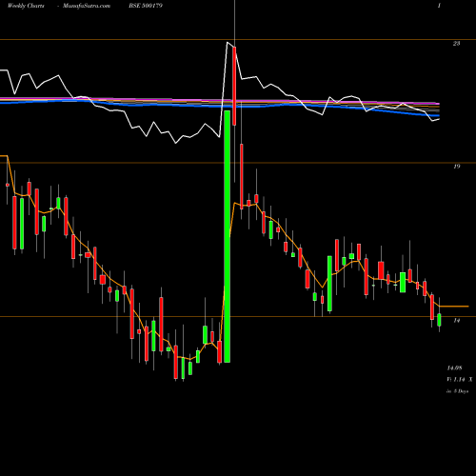
Task: Click the 19 price axis label
Action: (x=456, y=167)
